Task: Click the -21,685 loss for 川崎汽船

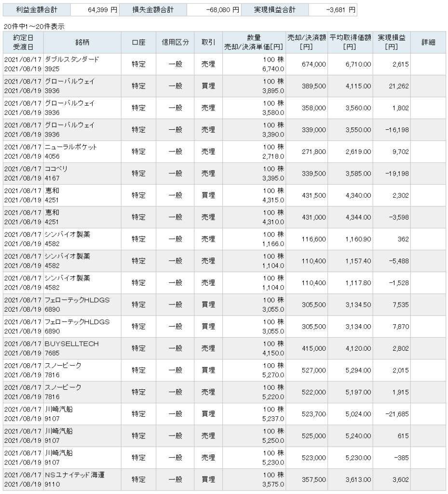Action: 397,414
